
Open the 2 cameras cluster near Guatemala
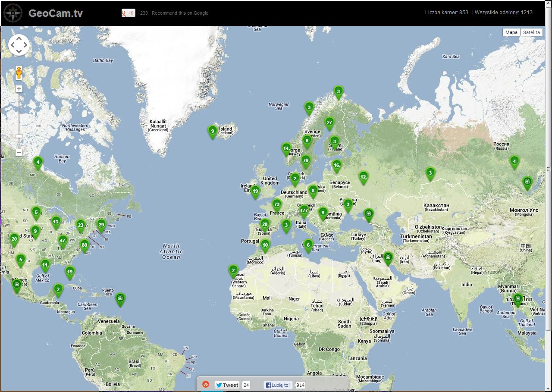[x=58, y=291]
